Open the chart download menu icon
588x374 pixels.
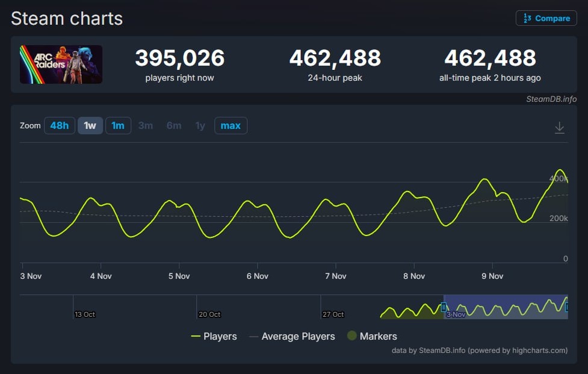(559, 128)
